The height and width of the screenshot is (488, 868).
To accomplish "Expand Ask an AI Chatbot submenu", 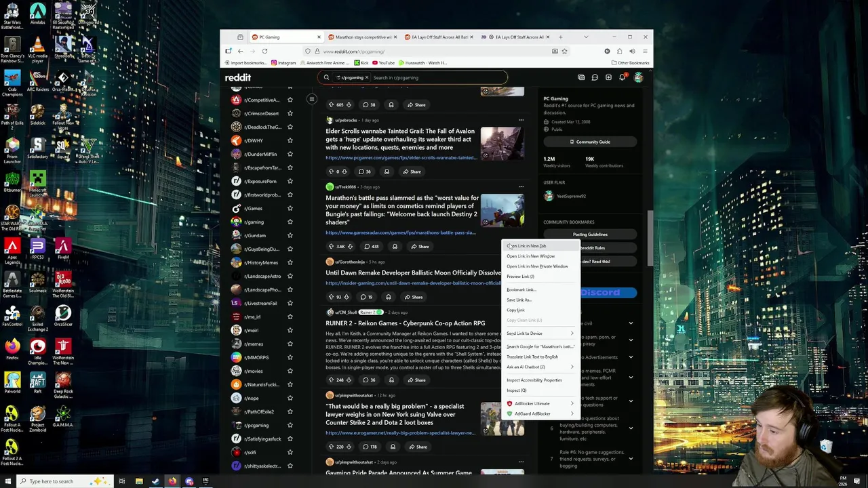I will click(x=540, y=367).
